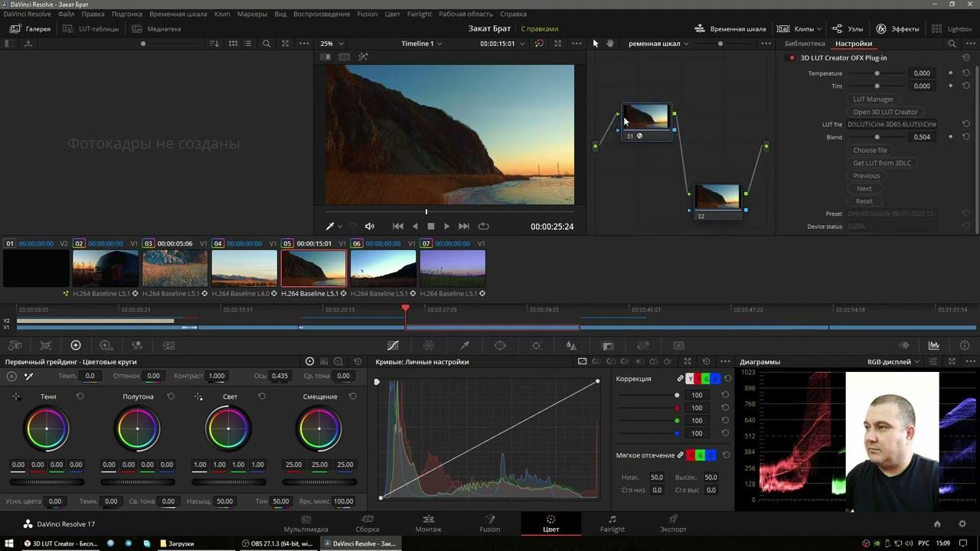The image size is (980, 551).
Task: Expand the Timeline 1 dropdown
Action: click(x=422, y=44)
